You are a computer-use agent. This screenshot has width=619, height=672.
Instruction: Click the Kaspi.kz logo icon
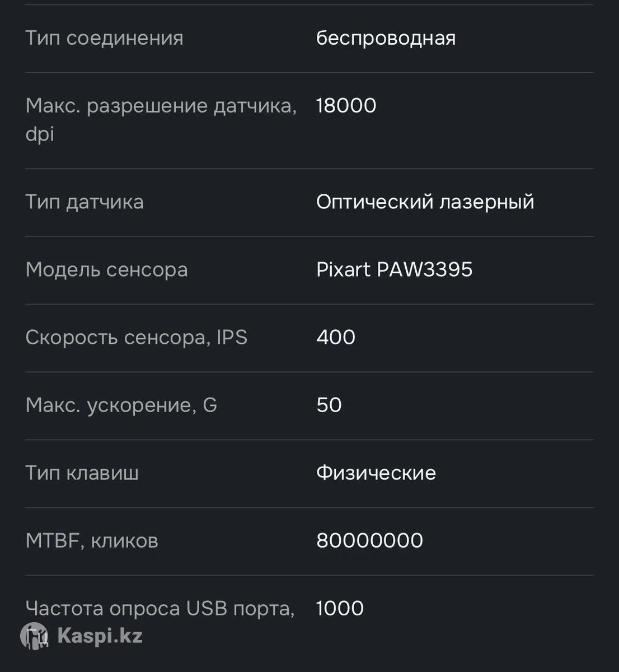34,636
